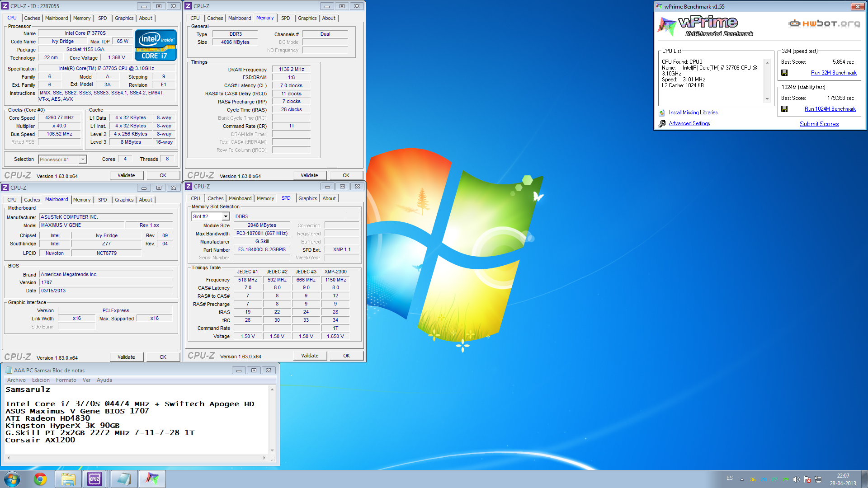The image size is (868, 488).
Task: Open the About tab in the Mainboard CPU-Z window
Action: coord(146,200)
